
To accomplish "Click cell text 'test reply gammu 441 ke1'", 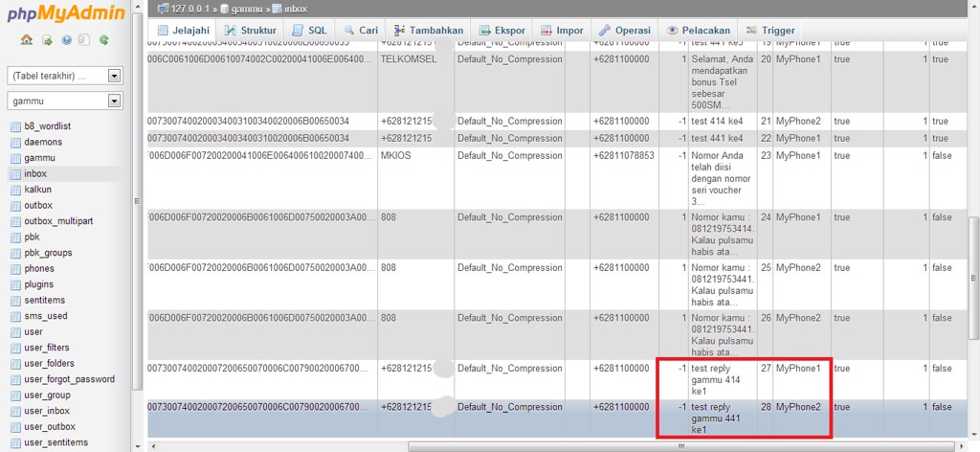I will (x=715, y=418).
